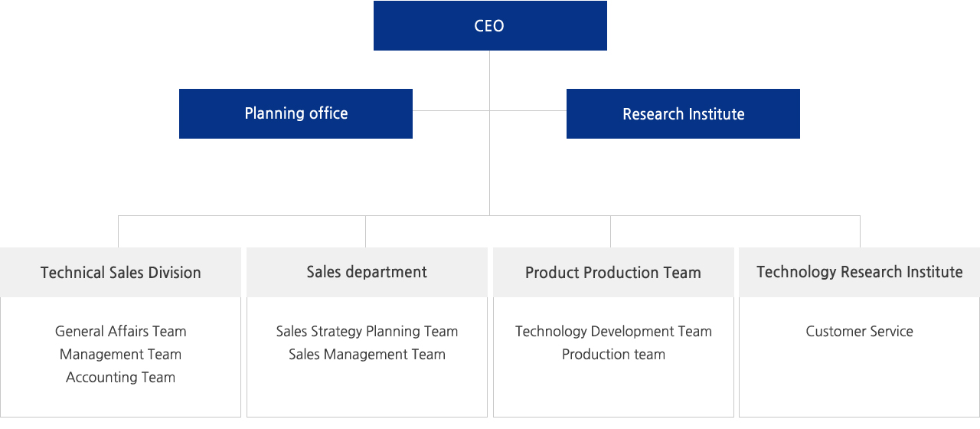980x429 pixels.
Task: Choose the Technology Development Team entry
Action: coord(613,331)
